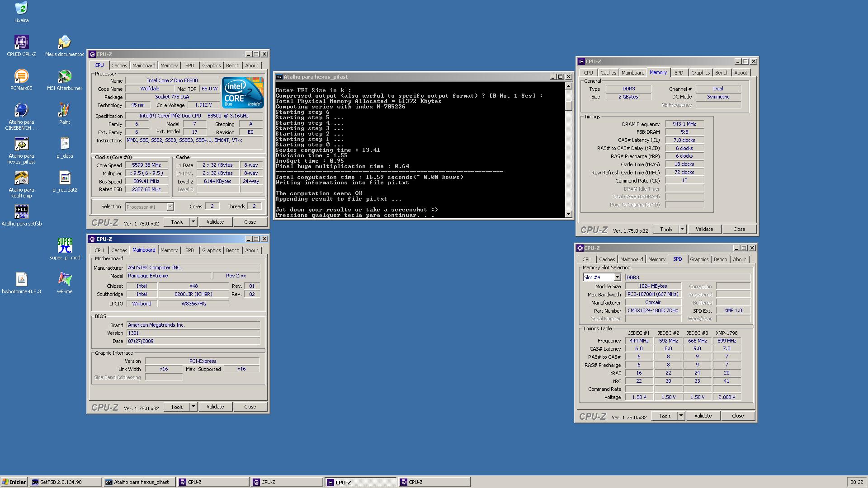Click the Core Speed 5599.38 MHz value
This screenshot has height=488, width=868.
[x=146, y=165]
